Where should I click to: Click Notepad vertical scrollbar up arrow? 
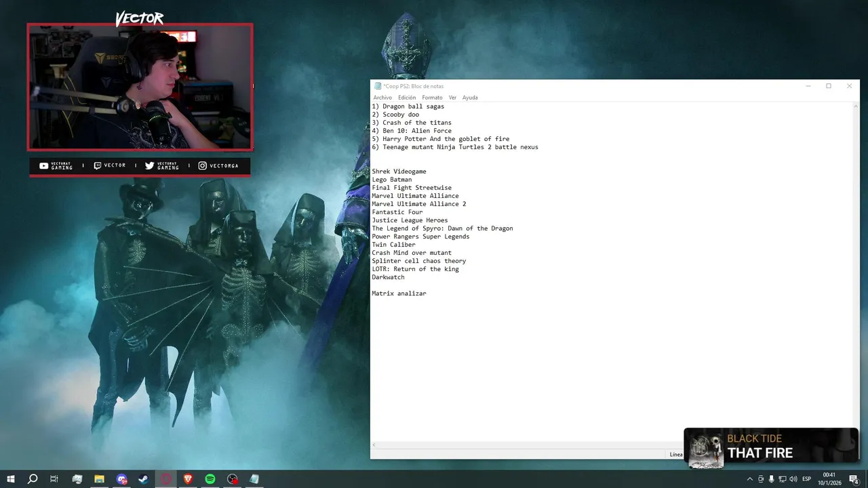(x=855, y=106)
